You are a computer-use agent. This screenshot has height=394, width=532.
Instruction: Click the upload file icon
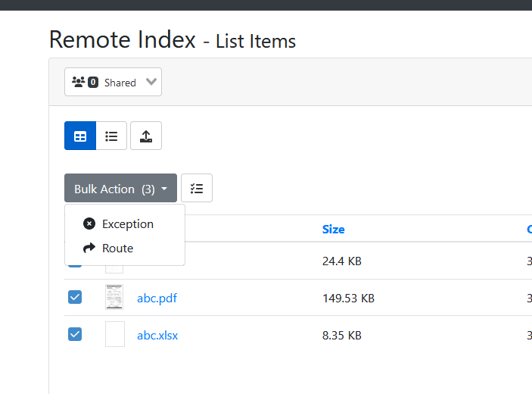click(146, 136)
